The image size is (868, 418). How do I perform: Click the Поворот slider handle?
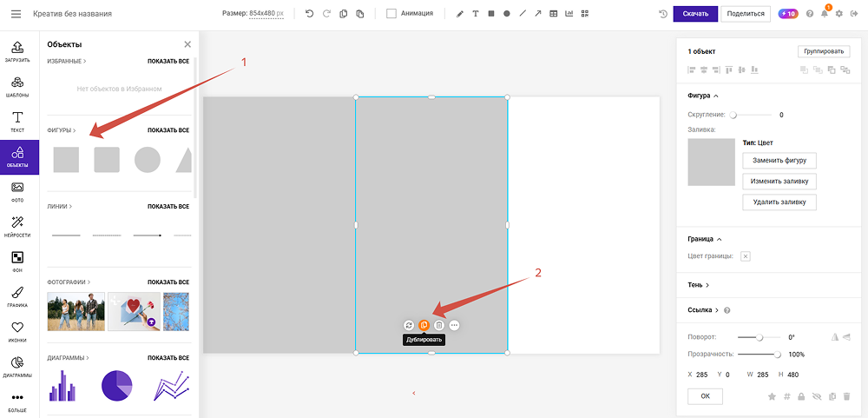pyautogui.click(x=759, y=337)
